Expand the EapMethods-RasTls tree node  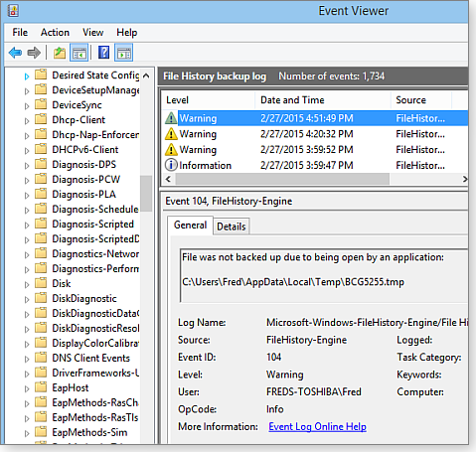click(x=27, y=418)
